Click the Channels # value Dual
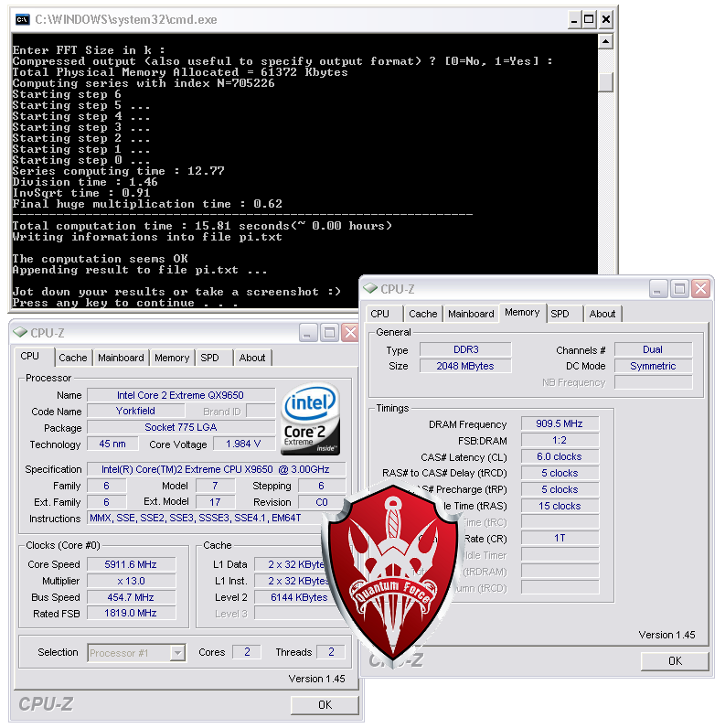The width and height of the screenshot is (725, 728). [653, 349]
